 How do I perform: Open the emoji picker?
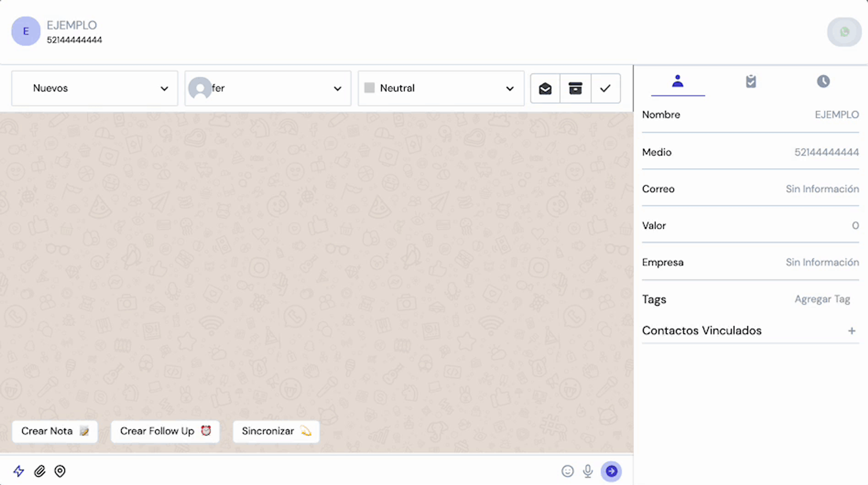point(567,471)
